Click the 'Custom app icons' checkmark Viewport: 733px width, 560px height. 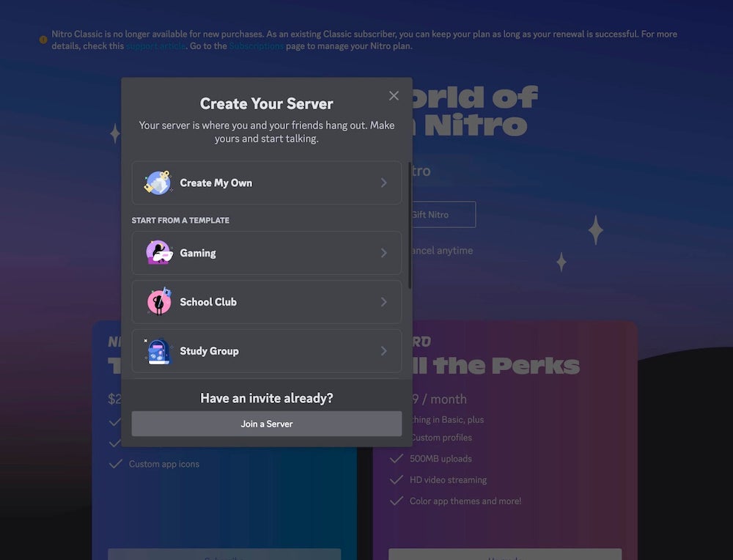click(x=116, y=464)
